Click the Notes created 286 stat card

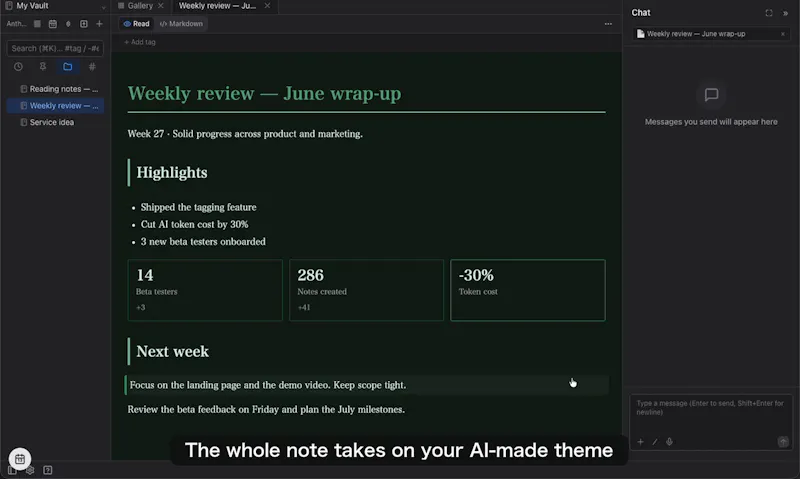[366, 290]
